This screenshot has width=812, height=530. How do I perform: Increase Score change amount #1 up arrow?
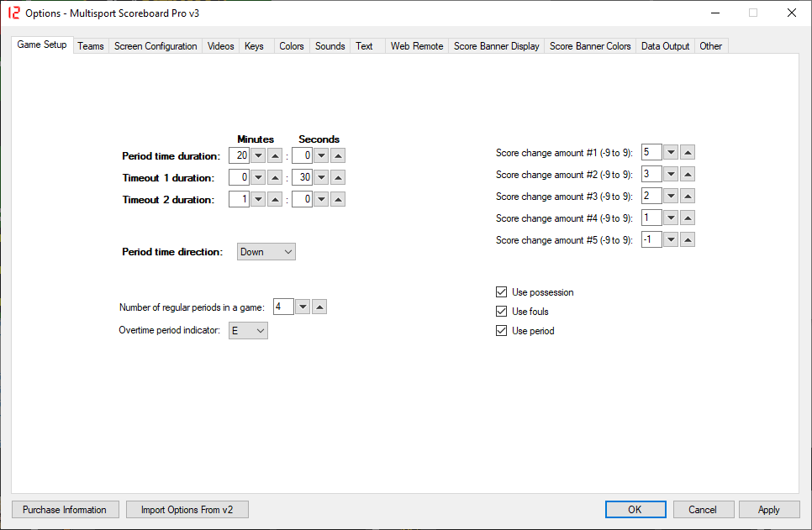687,152
